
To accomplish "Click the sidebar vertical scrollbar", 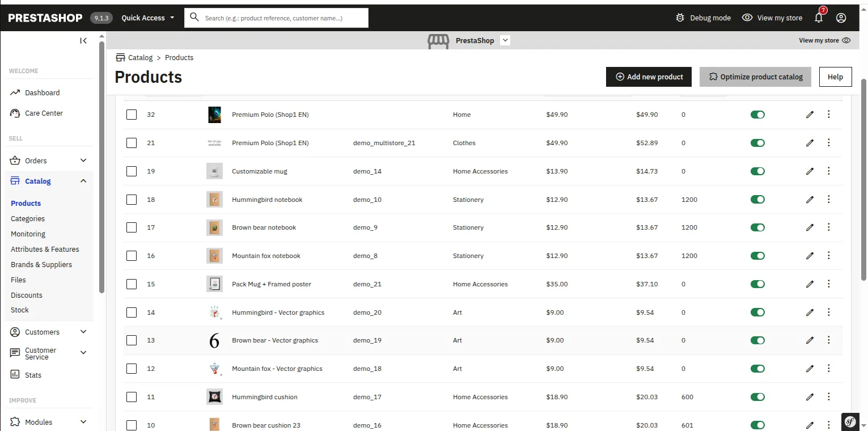I will click(x=101, y=167).
